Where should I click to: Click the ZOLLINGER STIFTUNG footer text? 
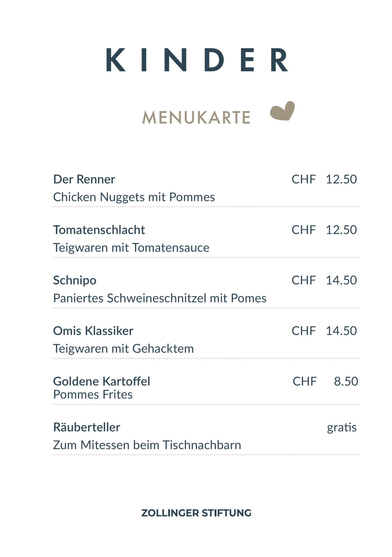point(196,513)
